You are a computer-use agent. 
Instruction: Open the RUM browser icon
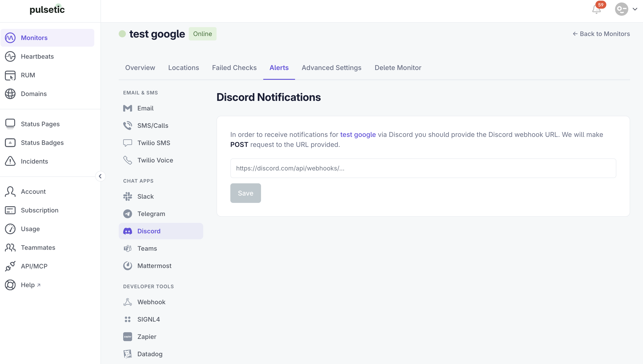pos(10,75)
